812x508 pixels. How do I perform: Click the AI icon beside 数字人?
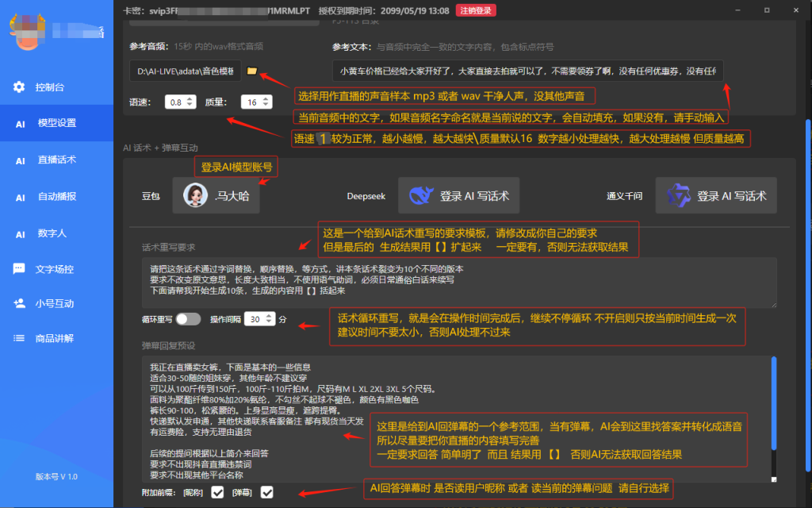point(20,235)
